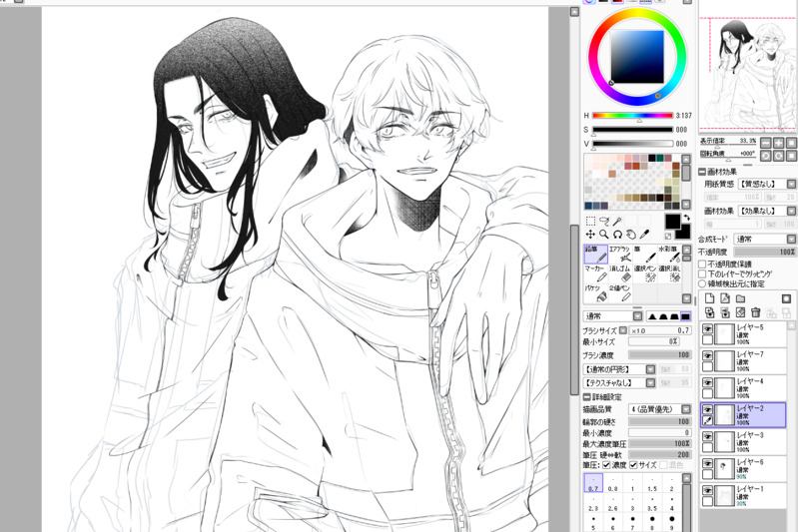Open 【通常の円形】 brush shape dropdown
This screenshot has height=532, width=798.
point(619,369)
